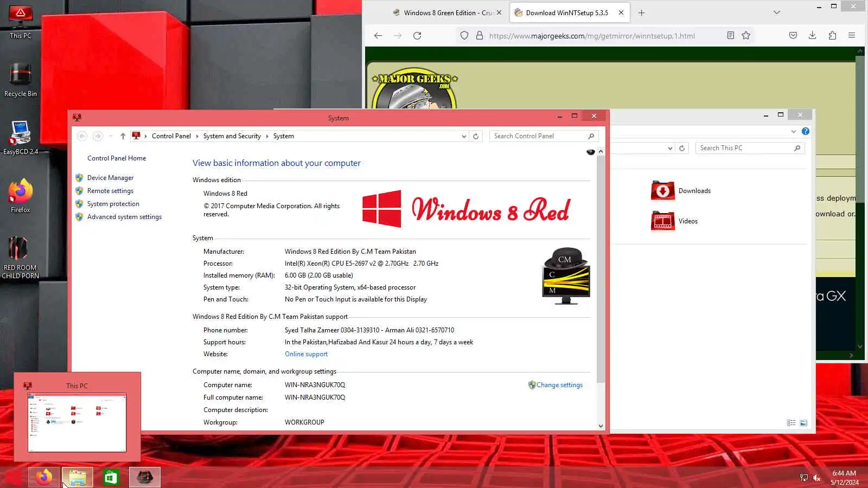The width and height of the screenshot is (868, 488).
Task: Reload the MajorGeeks page in Firefox
Action: coord(417,36)
